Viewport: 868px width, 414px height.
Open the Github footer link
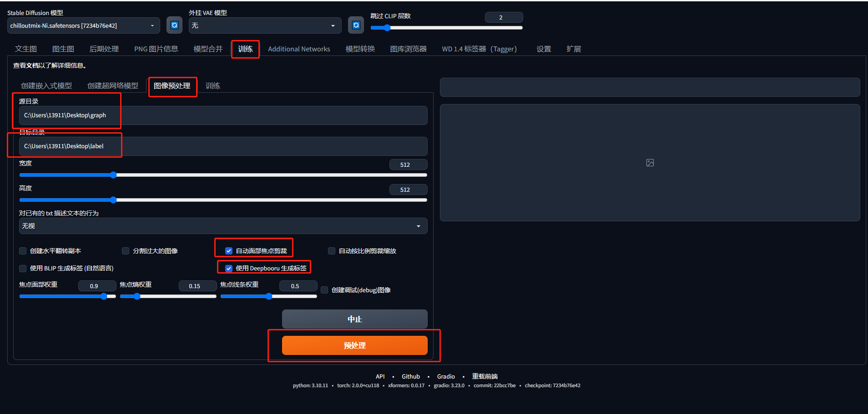coord(411,376)
